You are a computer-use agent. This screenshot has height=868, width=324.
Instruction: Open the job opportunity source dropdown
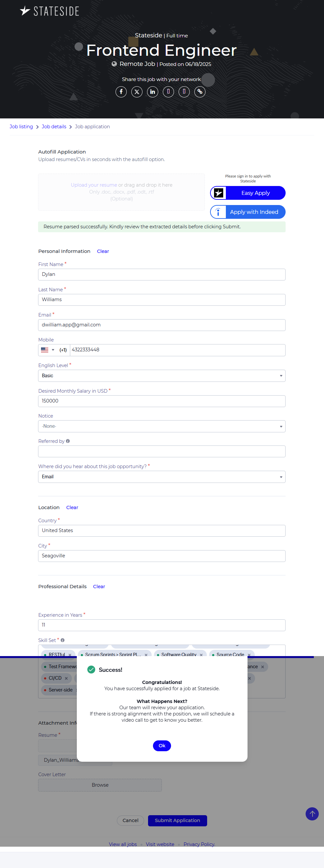tap(162, 477)
